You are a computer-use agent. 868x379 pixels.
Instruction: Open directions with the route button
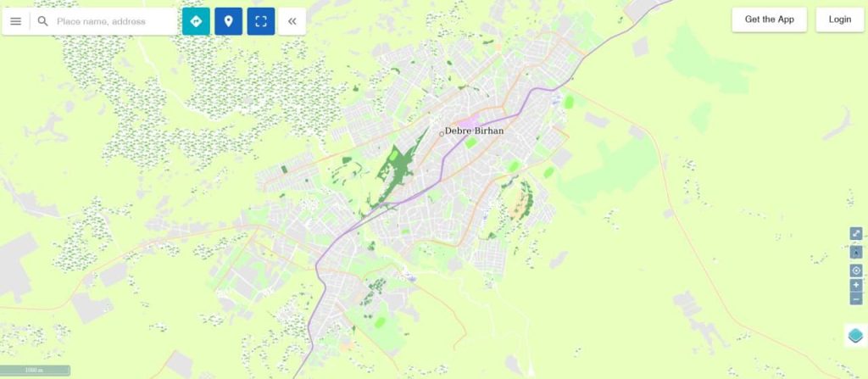point(196,21)
